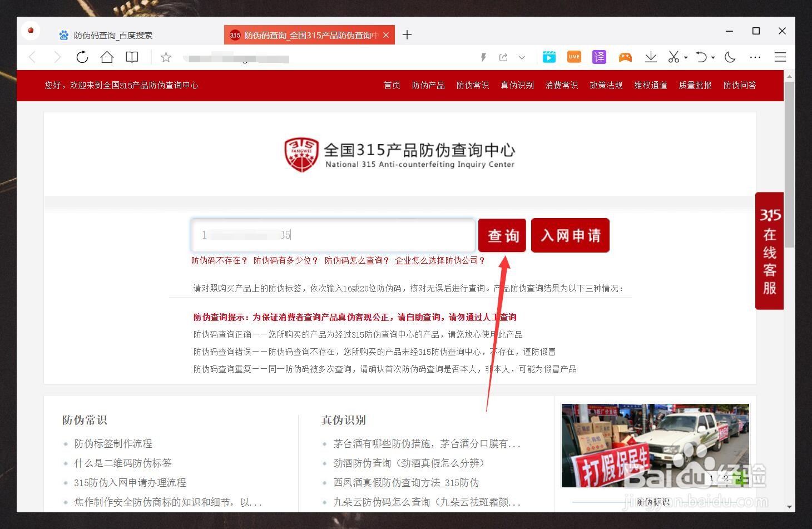812x529 pixels.
Task: Go back with the browser back arrow
Action: tap(32, 57)
